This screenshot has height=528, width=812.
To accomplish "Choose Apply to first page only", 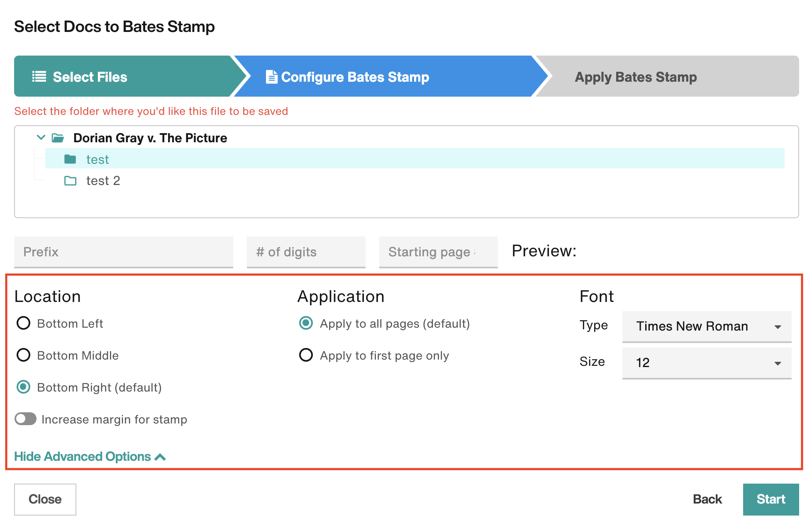I will 306,355.
